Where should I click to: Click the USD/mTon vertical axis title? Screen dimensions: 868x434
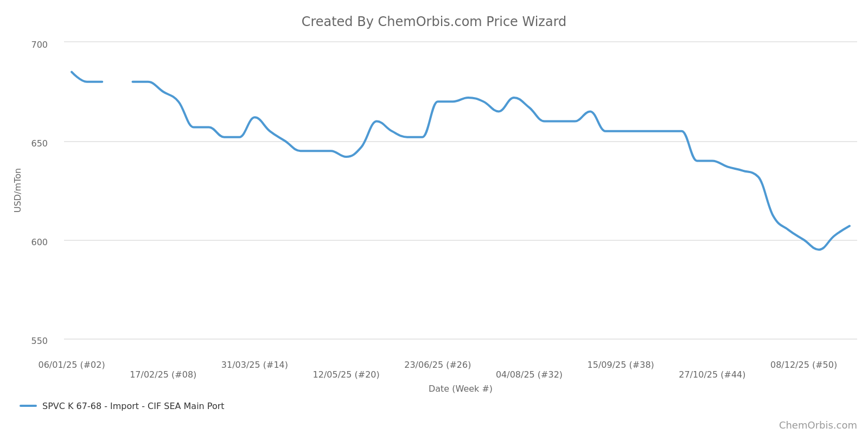pos(18,190)
